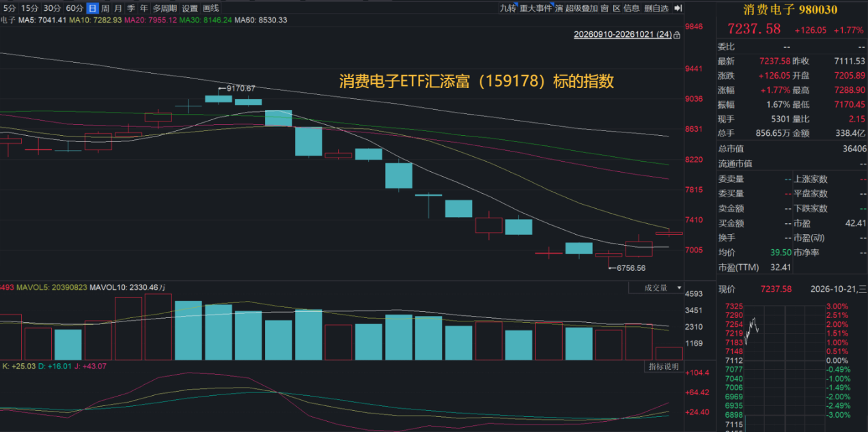Click the 演 playback button
The width and height of the screenshot is (868, 432).
coord(559,8)
